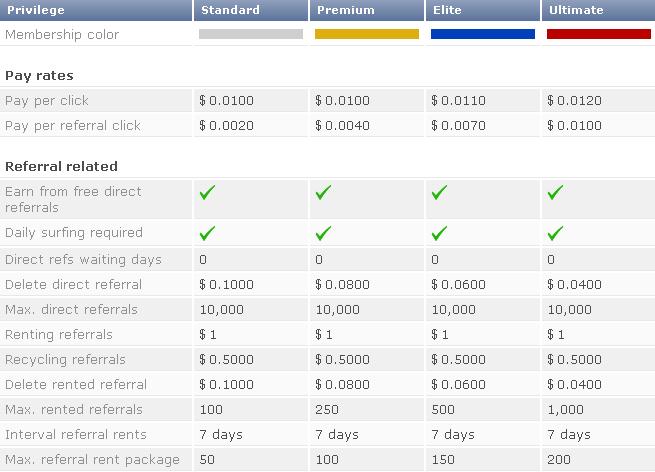Click Standard's green checkmark for free direct referrals

point(207,193)
